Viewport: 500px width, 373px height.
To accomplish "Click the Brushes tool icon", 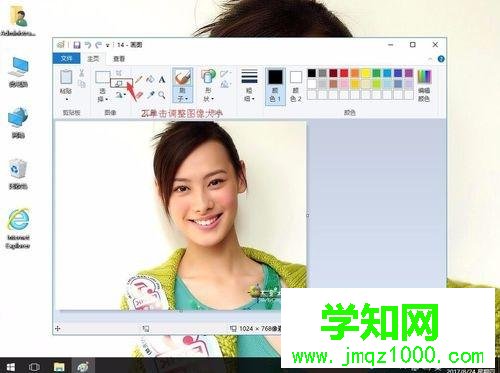I will point(183,77).
